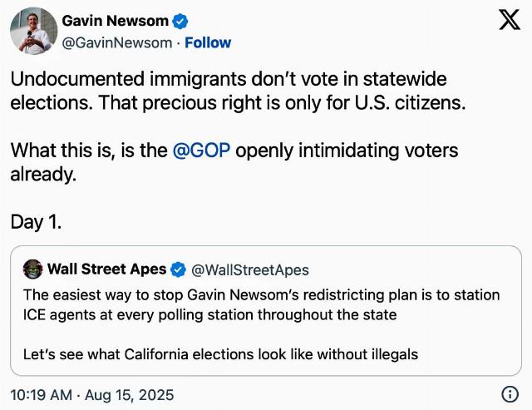Screen dimensions: 532x410
Task: Open the quoted tweet about ICE agents
Action: coord(266,310)
